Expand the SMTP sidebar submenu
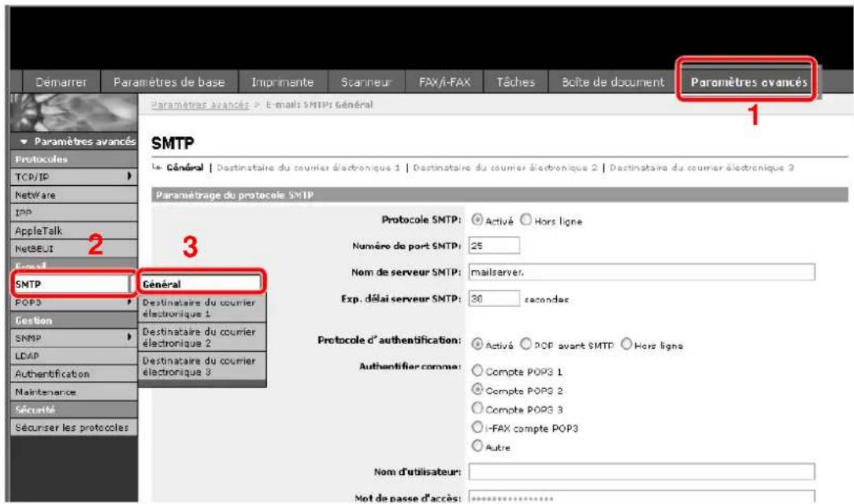Image resolution: width=854 pixels, height=504 pixels. (74, 284)
